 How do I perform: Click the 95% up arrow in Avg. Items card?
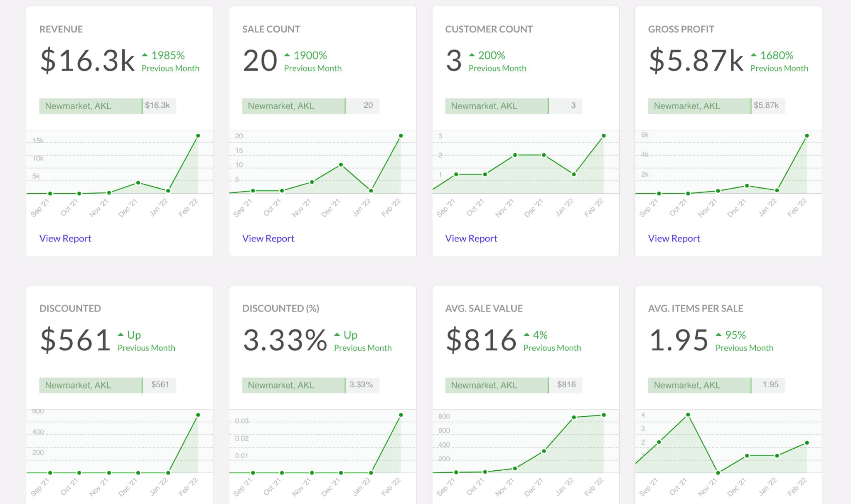click(718, 334)
